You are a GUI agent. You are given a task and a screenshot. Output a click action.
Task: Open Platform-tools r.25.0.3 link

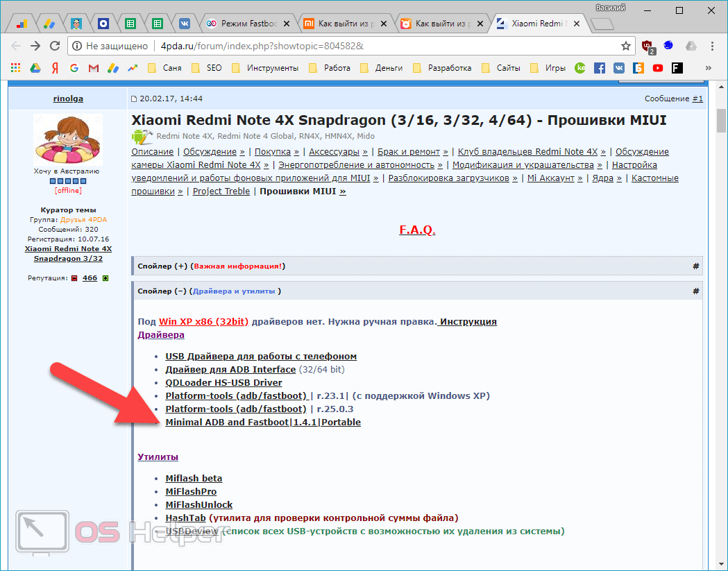coord(236,409)
